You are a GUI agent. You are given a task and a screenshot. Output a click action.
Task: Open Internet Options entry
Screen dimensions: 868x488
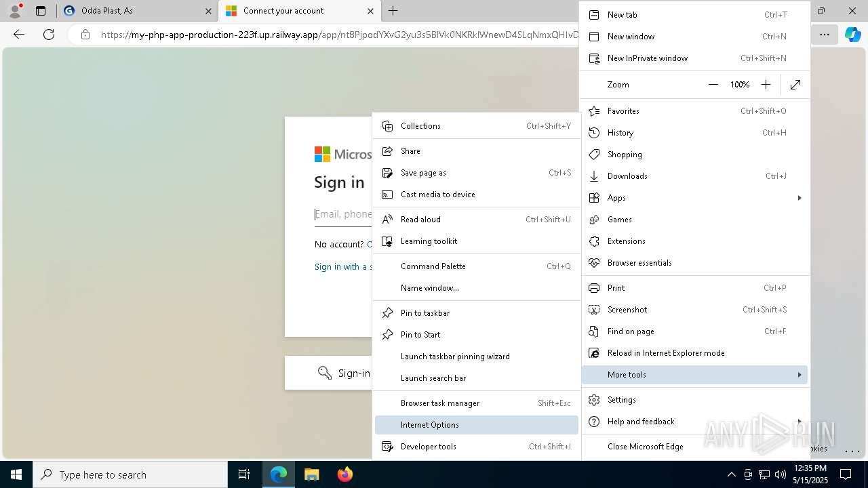tap(476, 424)
